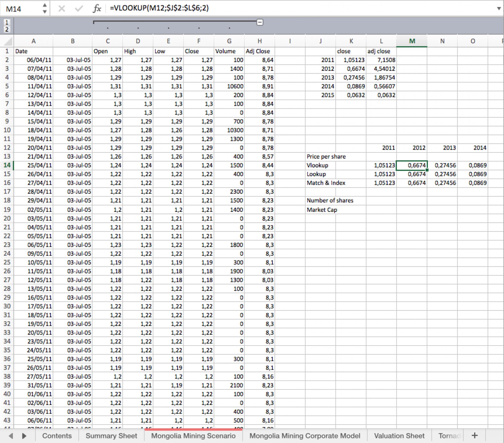Show outline level 2 button

coord(7,29)
